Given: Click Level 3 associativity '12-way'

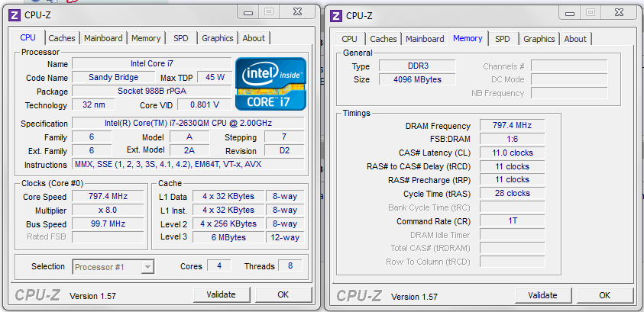Looking at the screenshot, I should click(x=285, y=237).
